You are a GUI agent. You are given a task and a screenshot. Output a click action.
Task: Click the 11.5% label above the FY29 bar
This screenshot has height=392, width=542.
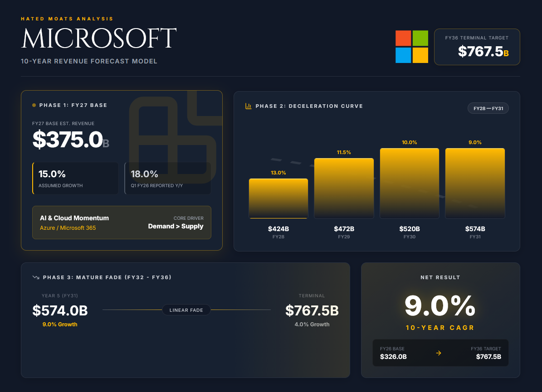tap(344, 152)
